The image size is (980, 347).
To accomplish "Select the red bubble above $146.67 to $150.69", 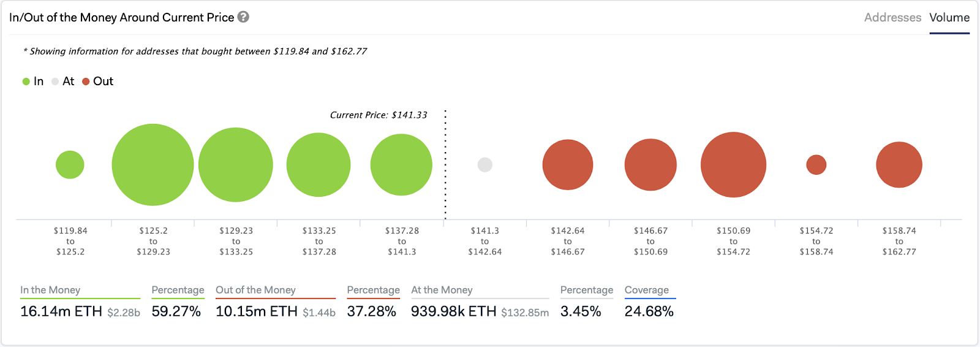I will (x=650, y=165).
